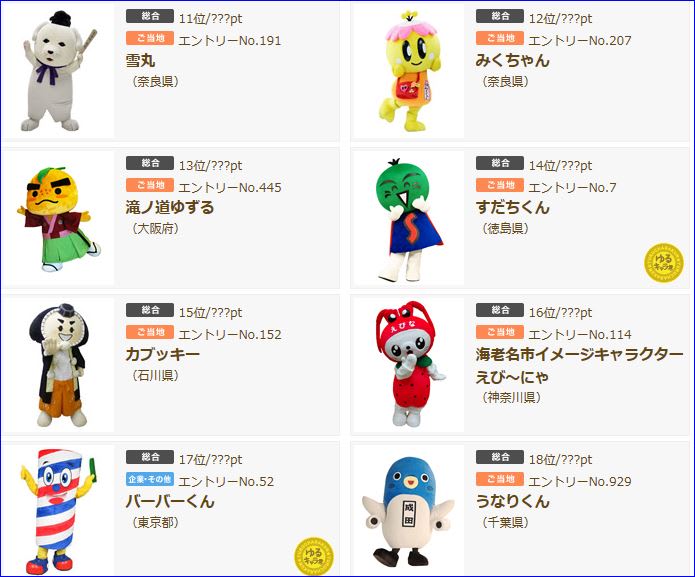Click the gold ゆるキャラ badge on すだちくん card
Image resolution: width=695 pixels, height=577 pixels.
click(x=664, y=262)
